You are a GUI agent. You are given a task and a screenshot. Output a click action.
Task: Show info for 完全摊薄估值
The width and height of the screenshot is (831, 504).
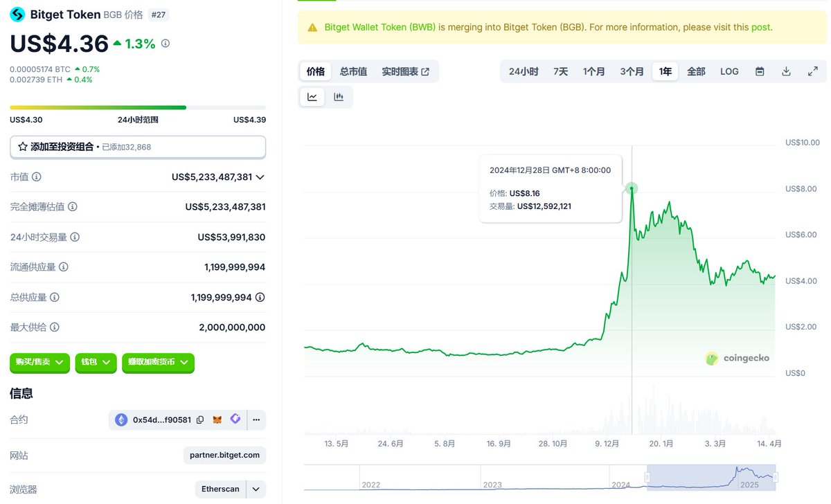pos(73,206)
